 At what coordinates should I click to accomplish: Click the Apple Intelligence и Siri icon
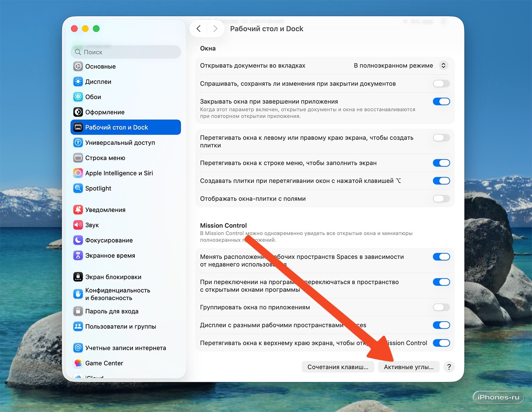(78, 173)
